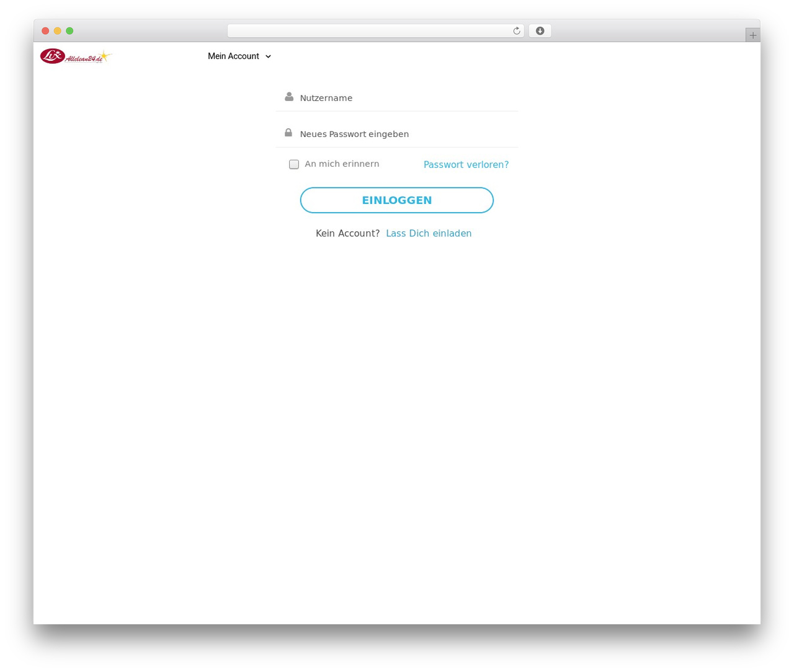Select the Neues Passwort eingeben field

click(397, 134)
